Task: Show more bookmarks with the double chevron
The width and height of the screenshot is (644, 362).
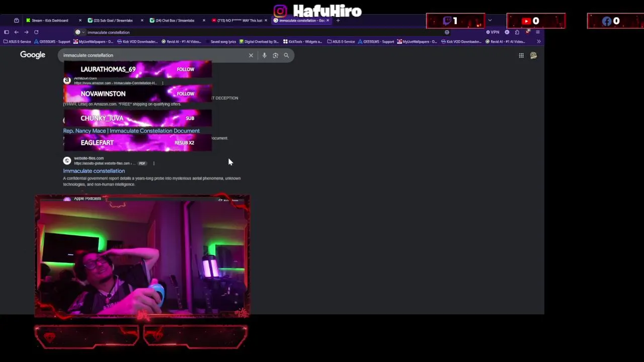Action: (x=538, y=42)
